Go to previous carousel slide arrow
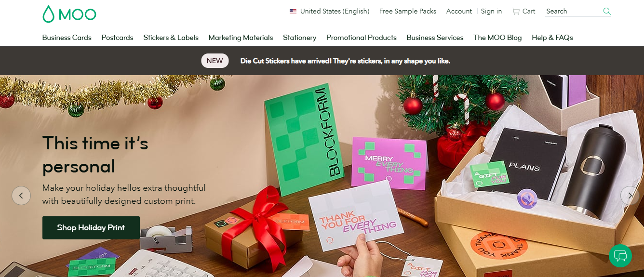The width and height of the screenshot is (644, 277). tap(21, 196)
